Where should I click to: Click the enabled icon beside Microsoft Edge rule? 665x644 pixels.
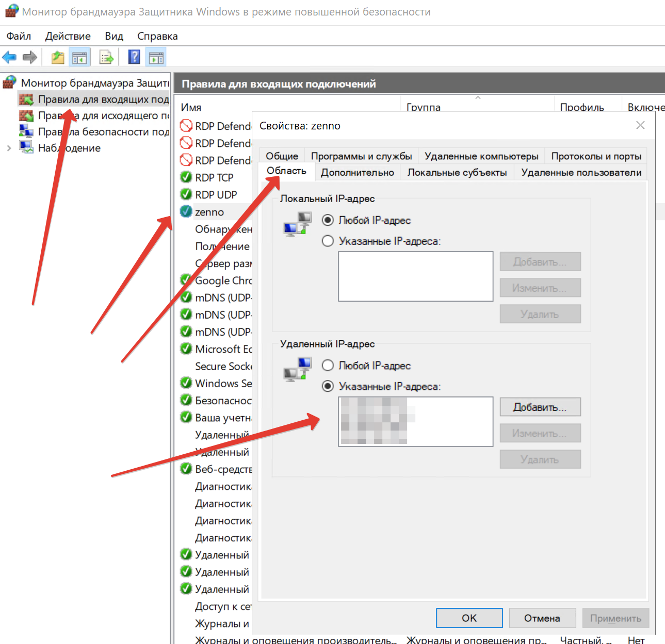tap(186, 349)
